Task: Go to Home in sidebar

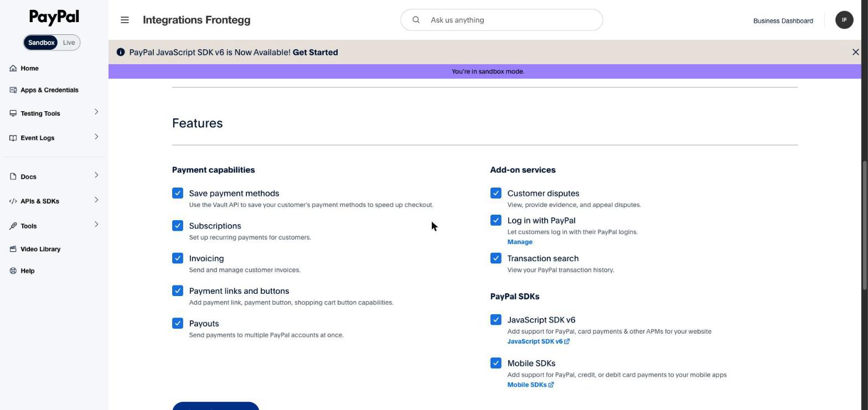Action: pos(29,69)
